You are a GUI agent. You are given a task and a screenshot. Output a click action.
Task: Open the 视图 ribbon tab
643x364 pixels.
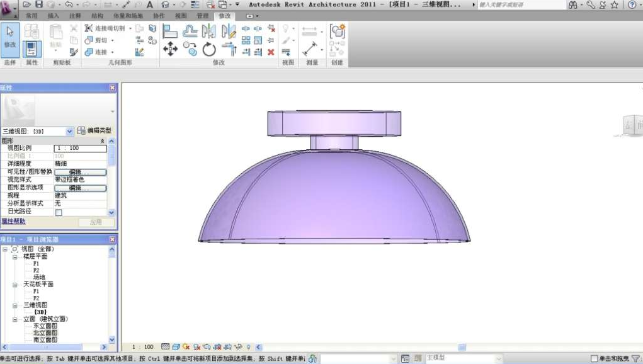click(181, 15)
